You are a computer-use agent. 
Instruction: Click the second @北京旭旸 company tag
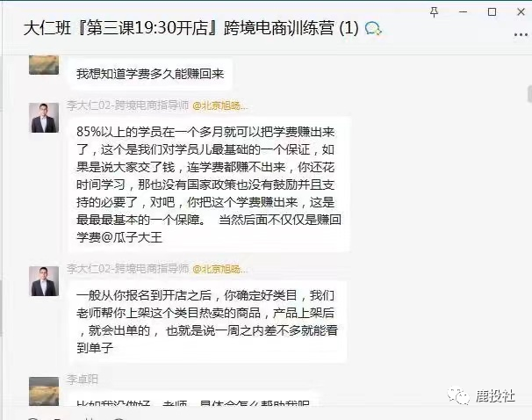[220, 269]
